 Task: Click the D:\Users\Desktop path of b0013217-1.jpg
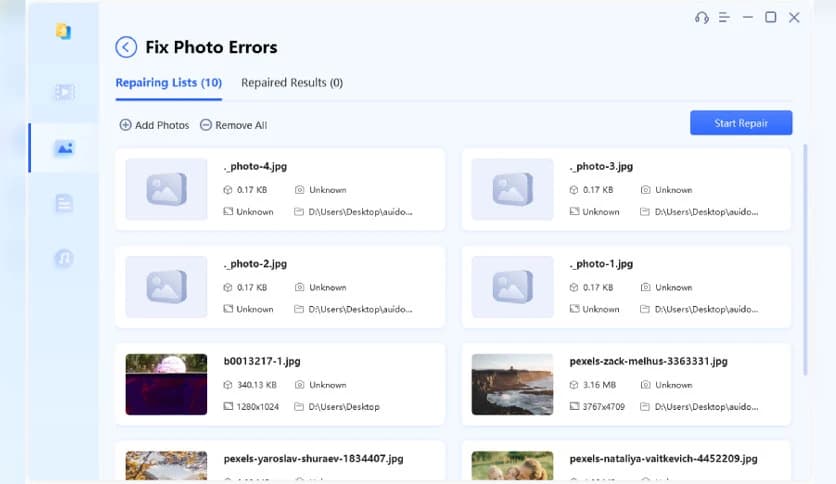point(344,407)
